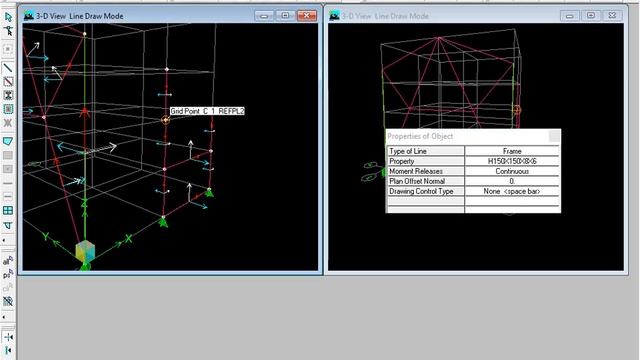
Task: Click the teal trapezoid draw tool icon
Action: (x=8, y=225)
